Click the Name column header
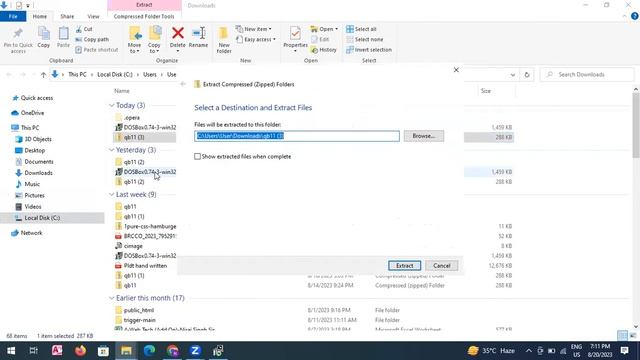This screenshot has height=360, width=640. pos(122,91)
